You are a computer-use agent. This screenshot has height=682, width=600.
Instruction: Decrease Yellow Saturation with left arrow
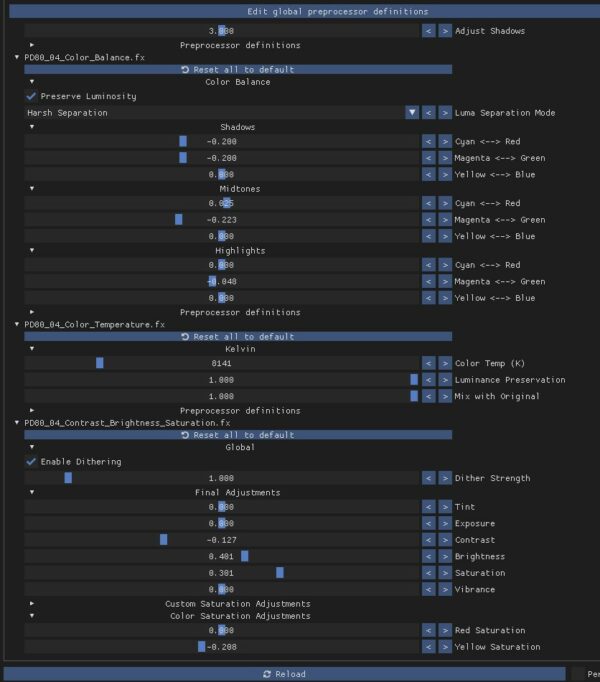428,647
